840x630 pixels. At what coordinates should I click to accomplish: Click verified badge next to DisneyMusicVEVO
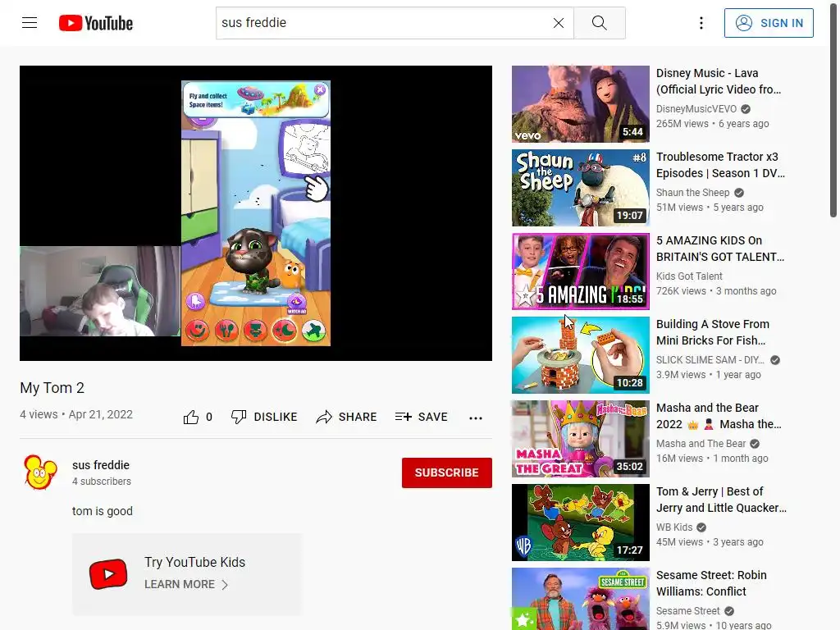[x=745, y=109]
